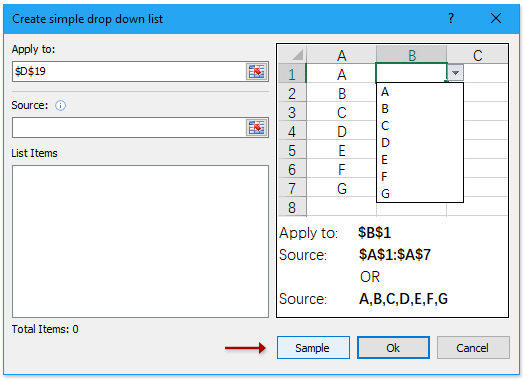Image resolution: width=525 pixels, height=380 pixels.
Task: Click the Source info icon
Action: (60, 106)
